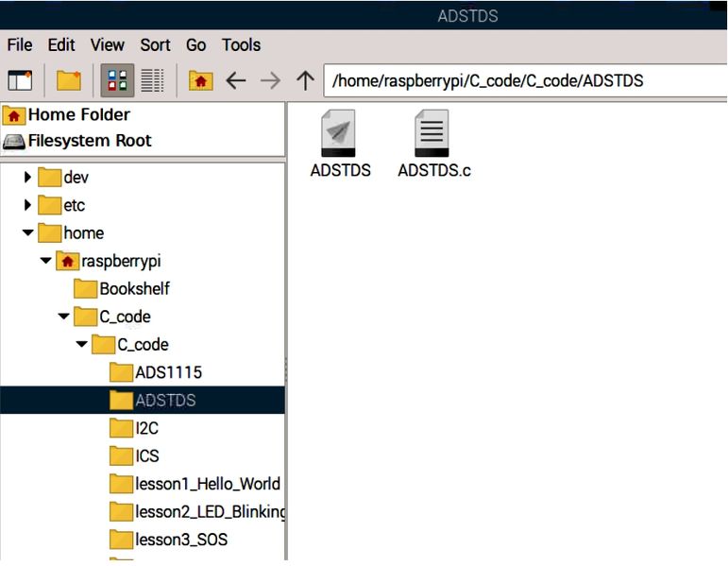The height and width of the screenshot is (566, 728).
Task: Navigate forward with the right arrow
Action: [270, 81]
